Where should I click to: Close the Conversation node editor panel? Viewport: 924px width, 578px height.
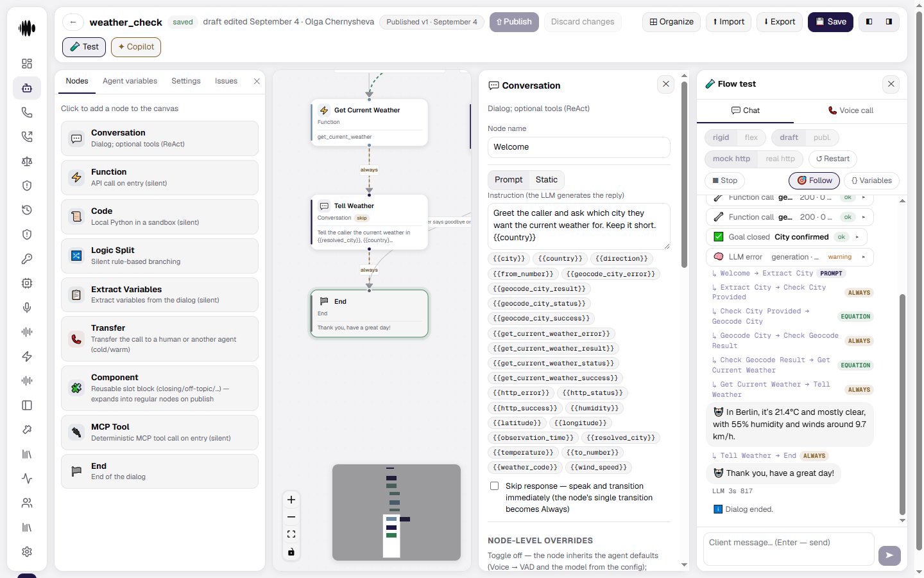click(x=666, y=84)
